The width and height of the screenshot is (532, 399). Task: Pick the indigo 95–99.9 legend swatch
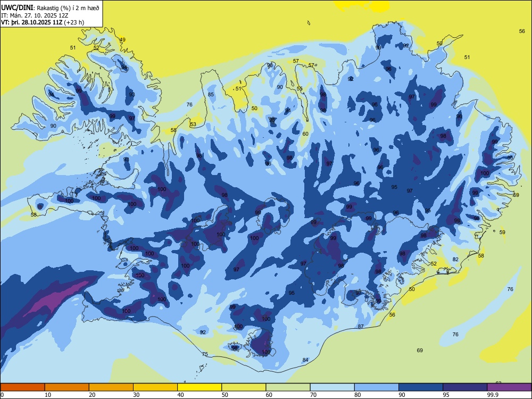point(465,387)
